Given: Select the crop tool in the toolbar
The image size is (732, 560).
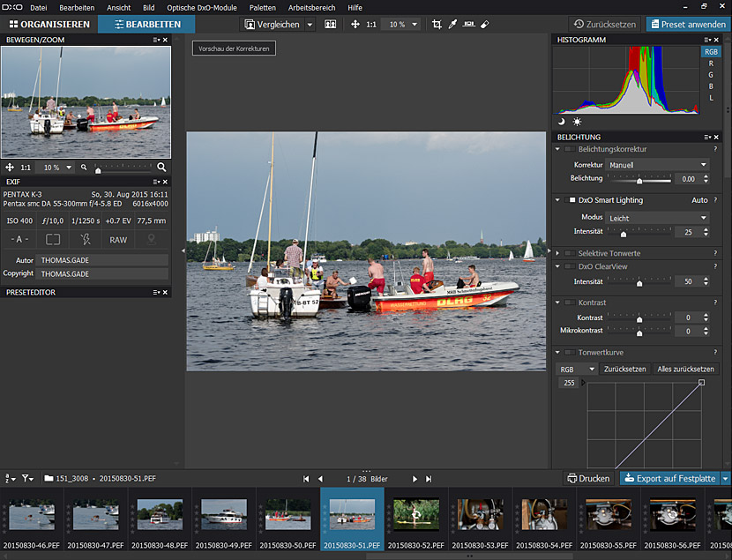Looking at the screenshot, I should click(437, 25).
